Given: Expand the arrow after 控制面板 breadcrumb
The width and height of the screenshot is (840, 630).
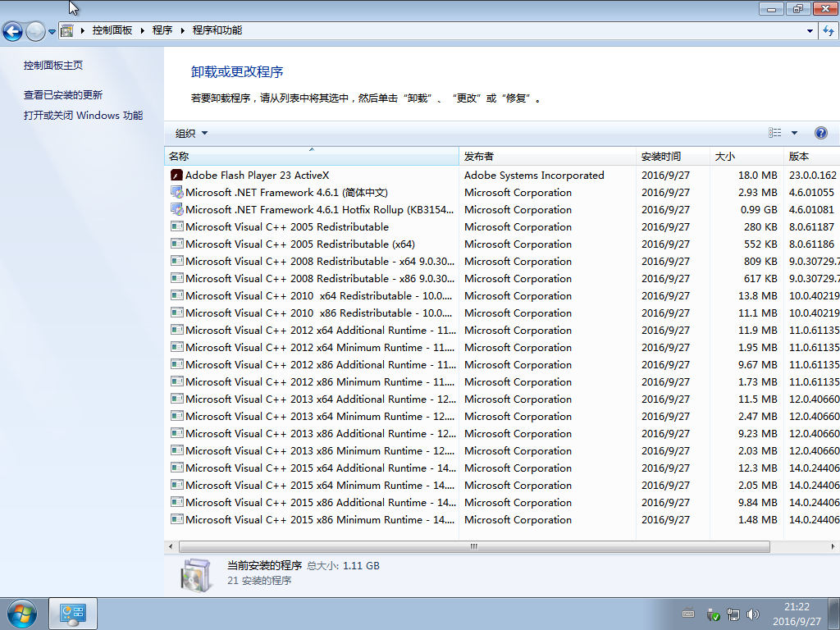Looking at the screenshot, I should click(x=143, y=30).
